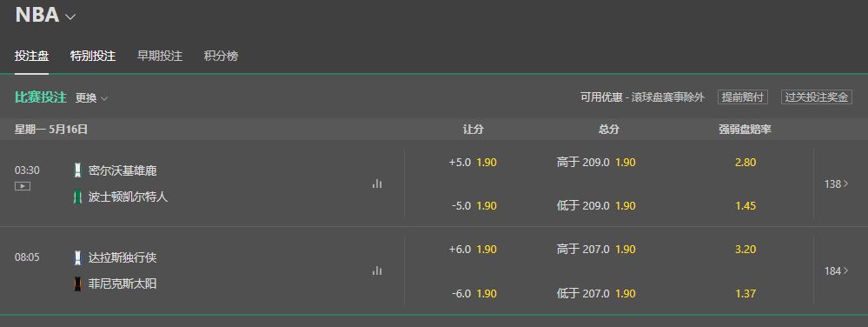Click 过关投注奖金 offer button

[817, 97]
